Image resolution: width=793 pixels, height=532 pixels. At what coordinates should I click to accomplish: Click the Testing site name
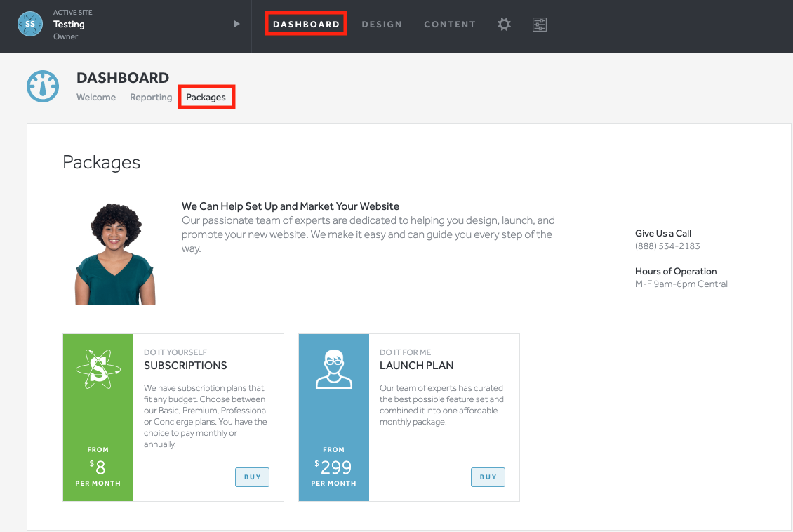tap(69, 25)
